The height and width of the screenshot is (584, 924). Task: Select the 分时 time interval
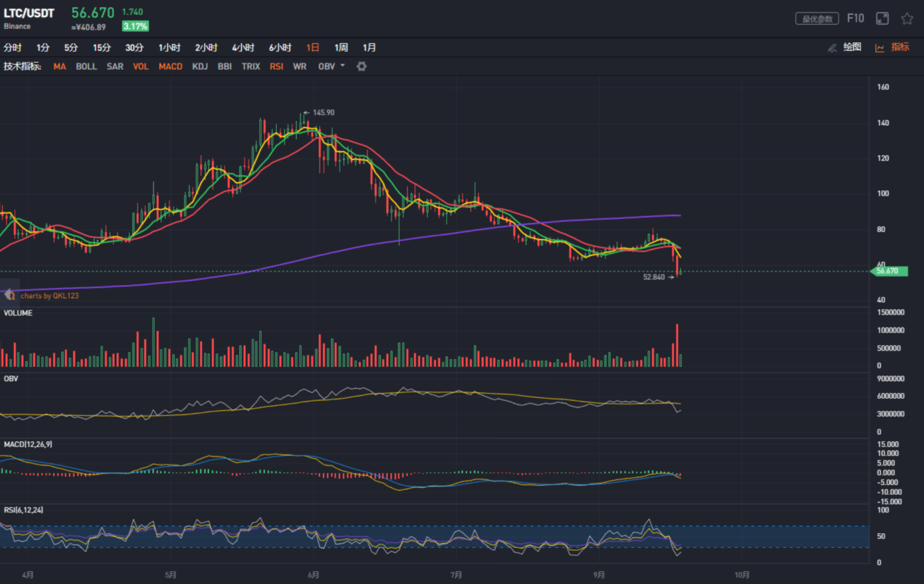pyautogui.click(x=13, y=48)
